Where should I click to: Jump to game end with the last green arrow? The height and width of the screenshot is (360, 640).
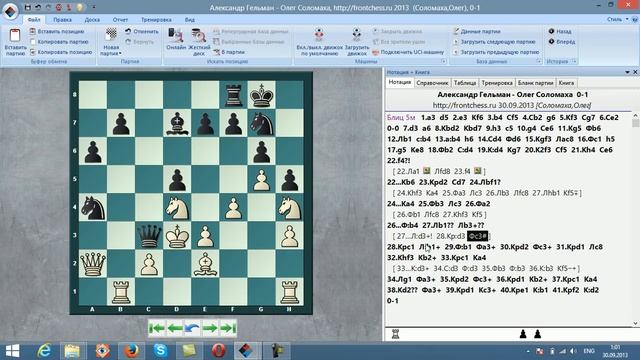pos(228,328)
